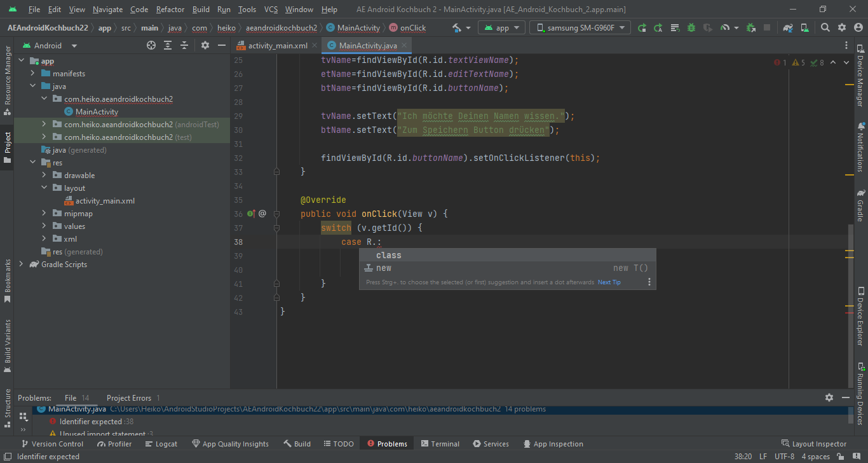Expand the Gradle Scripts tree node
The height and width of the screenshot is (463, 868).
click(x=22, y=265)
